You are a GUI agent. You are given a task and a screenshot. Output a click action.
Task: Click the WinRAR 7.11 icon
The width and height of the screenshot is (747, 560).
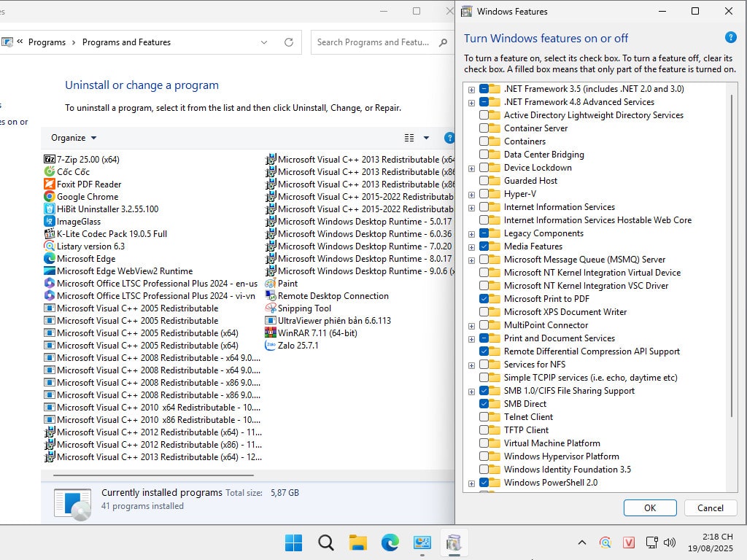pyautogui.click(x=270, y=332)
